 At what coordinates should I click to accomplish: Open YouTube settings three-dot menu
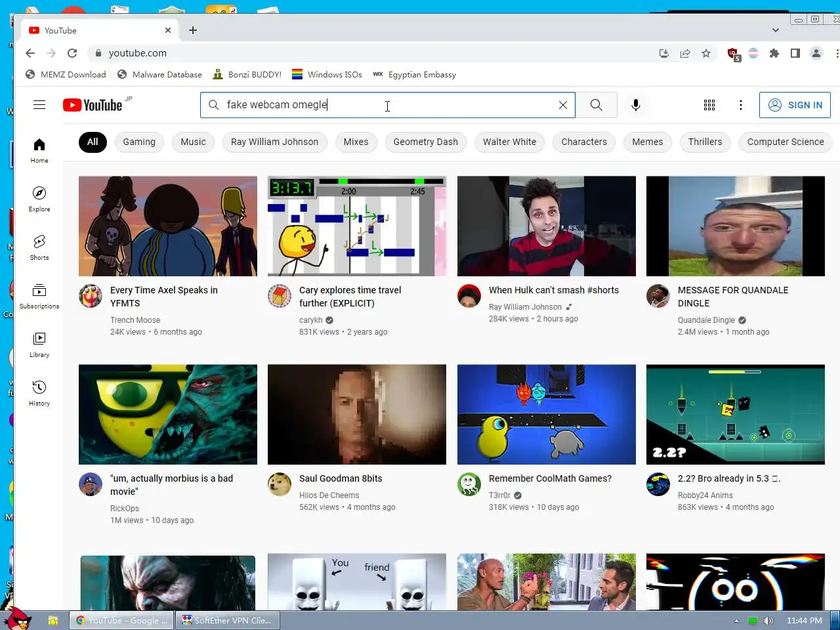741,105
